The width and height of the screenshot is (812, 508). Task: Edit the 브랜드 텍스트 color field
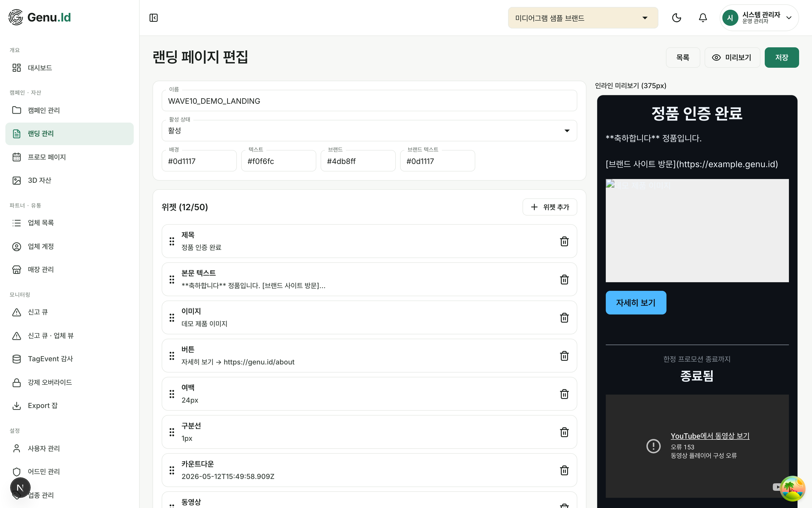tap(437, 161)
